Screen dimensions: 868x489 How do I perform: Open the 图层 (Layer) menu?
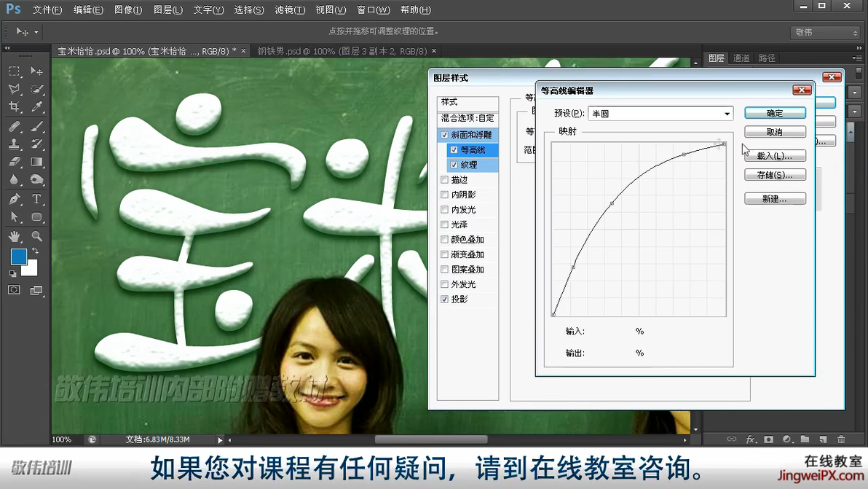168,10
